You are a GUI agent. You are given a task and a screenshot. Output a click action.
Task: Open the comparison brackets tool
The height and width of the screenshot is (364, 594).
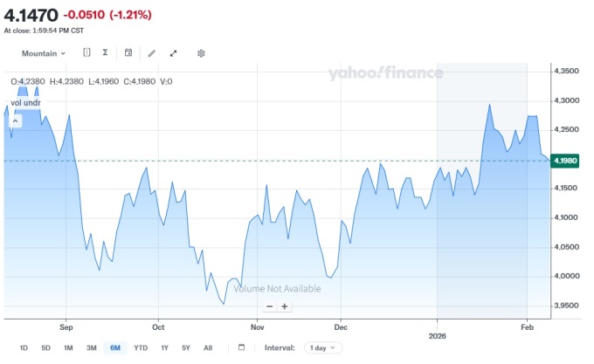(86, 53)
